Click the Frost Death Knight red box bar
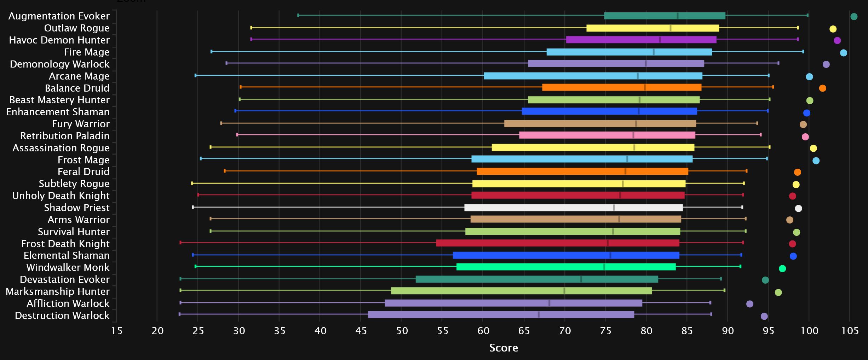 (x=558, y=243)
